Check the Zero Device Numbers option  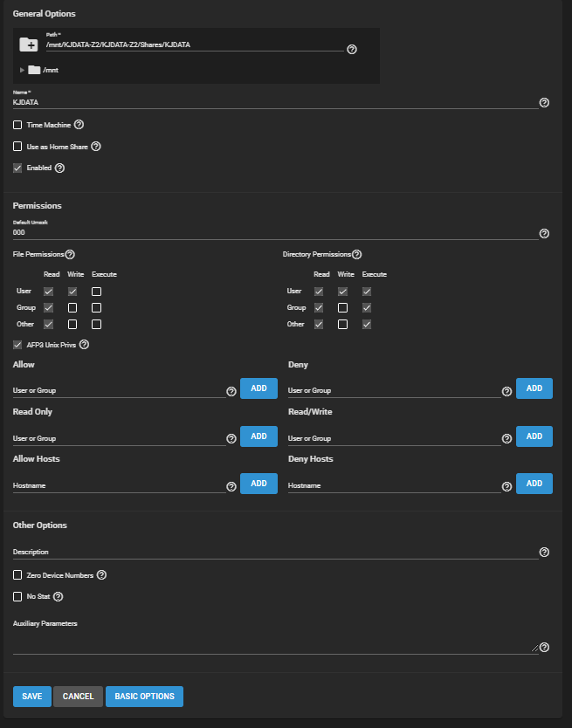coord(17,575)
